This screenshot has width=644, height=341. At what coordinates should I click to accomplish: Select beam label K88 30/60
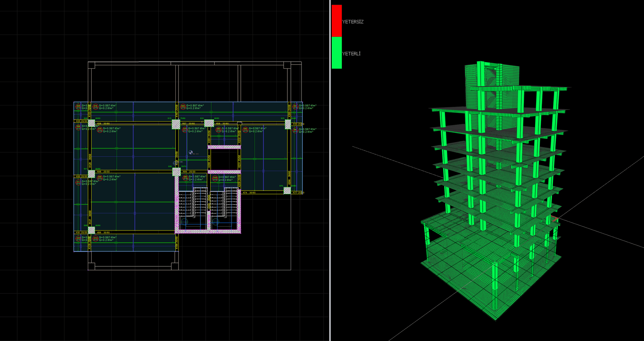click(x=103, y=232)
